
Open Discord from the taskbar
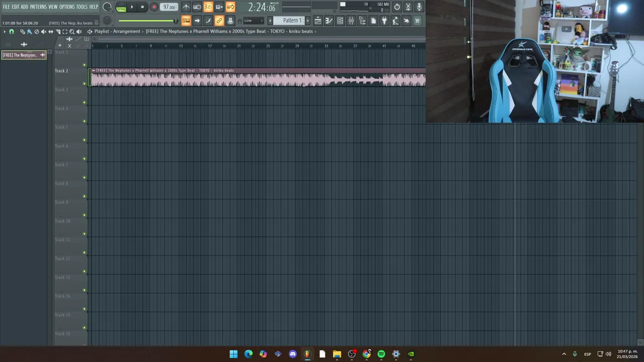pos(293,354)
